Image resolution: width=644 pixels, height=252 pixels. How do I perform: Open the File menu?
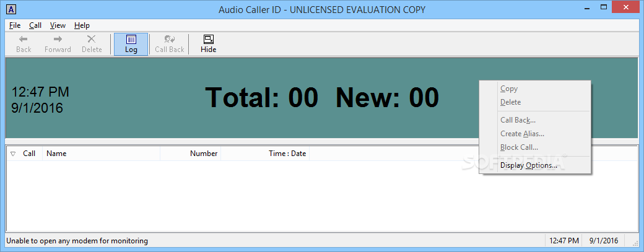[15, 25]
